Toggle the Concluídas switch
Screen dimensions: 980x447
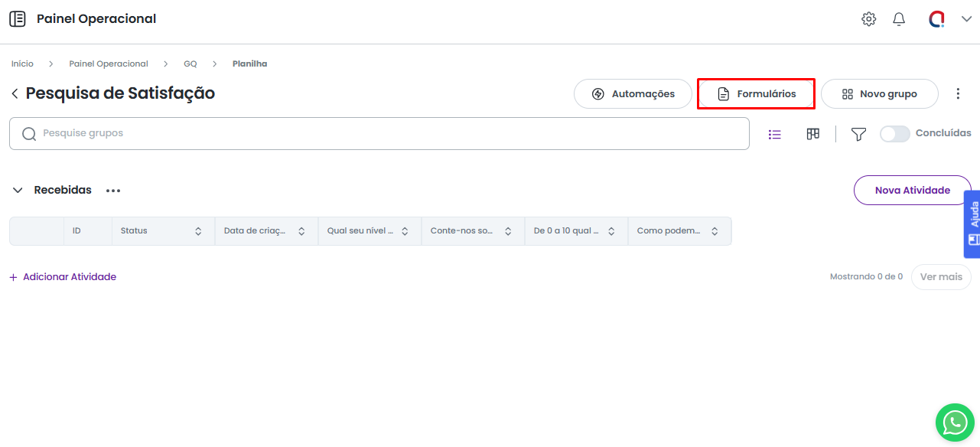(894, 134)
